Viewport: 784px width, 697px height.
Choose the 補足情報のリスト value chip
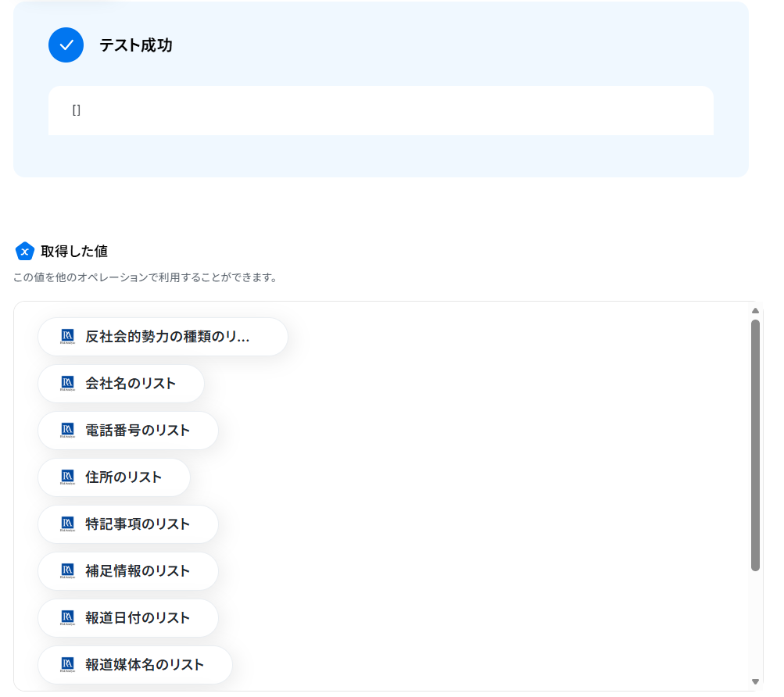click(x=128, y=571)
